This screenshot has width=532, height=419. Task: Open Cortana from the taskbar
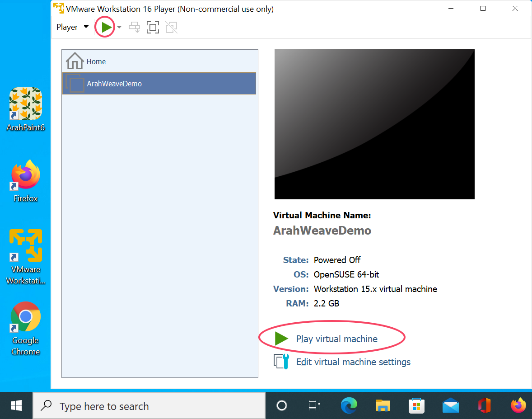click(x=282, y=406)
